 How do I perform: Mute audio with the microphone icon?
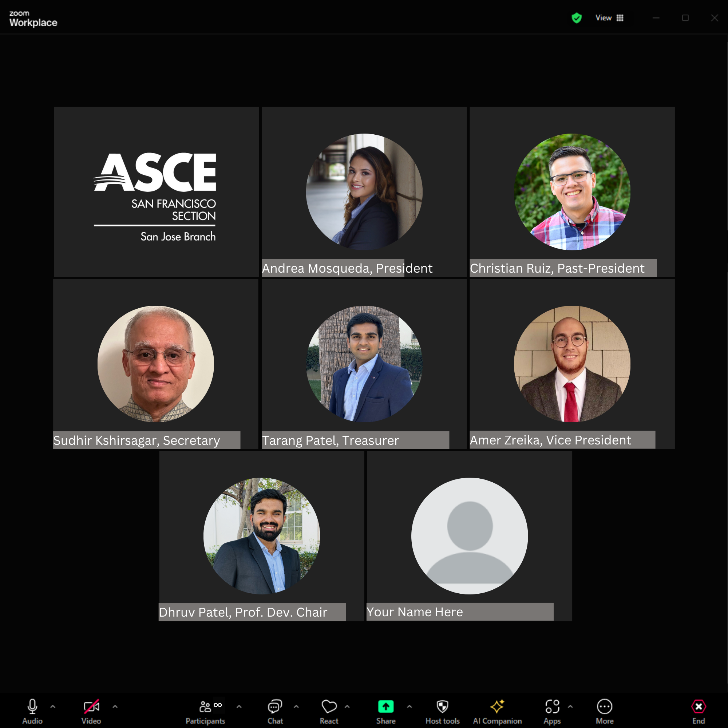click(32, 707)
